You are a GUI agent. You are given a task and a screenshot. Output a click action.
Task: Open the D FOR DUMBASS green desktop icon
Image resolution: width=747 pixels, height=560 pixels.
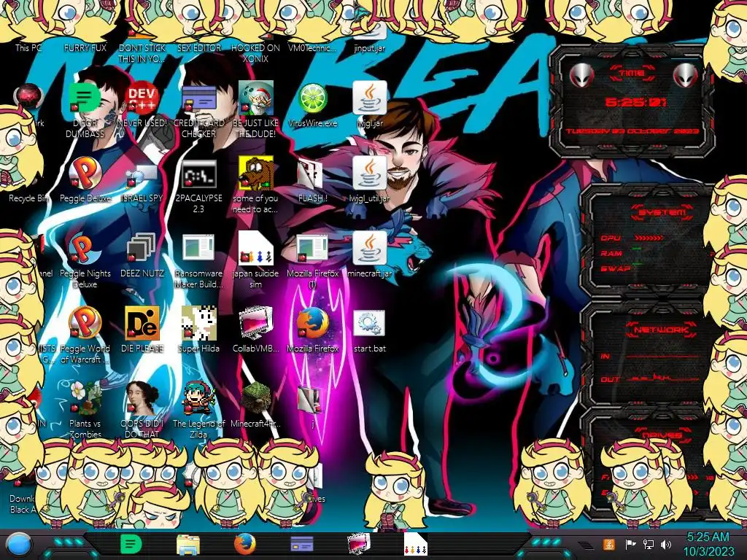click(85, 98)
